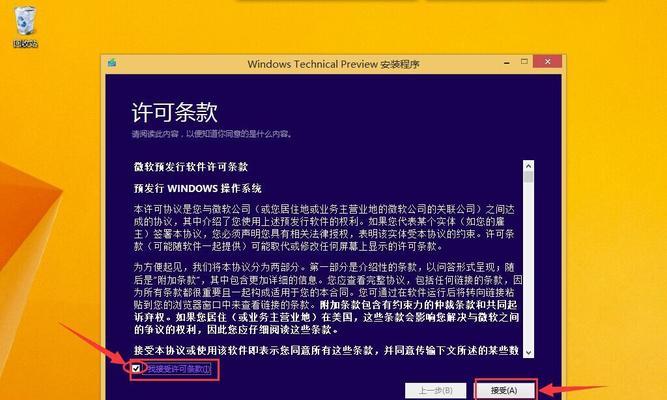Click the license text scrollbar up arrow
The image size is (667, 400).
point(528,166)
